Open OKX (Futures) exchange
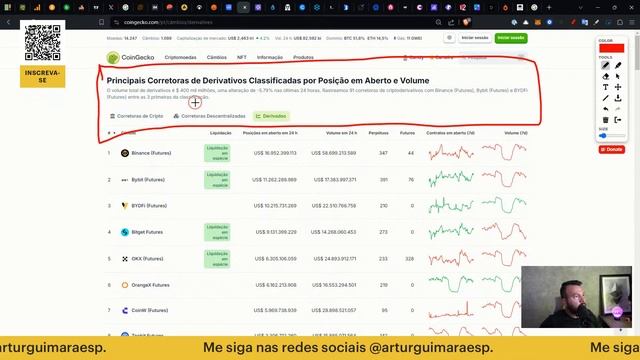The height and width of the screenshot is (360, 640). 147,259
